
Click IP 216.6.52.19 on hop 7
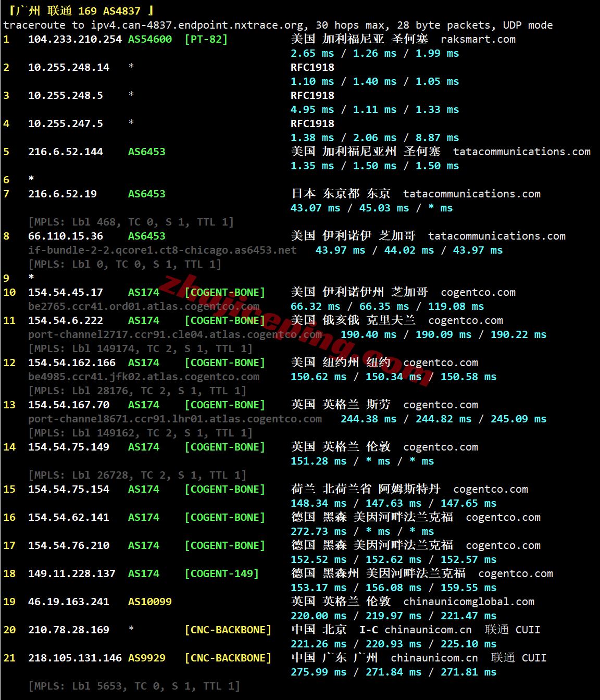pos(63,194)
